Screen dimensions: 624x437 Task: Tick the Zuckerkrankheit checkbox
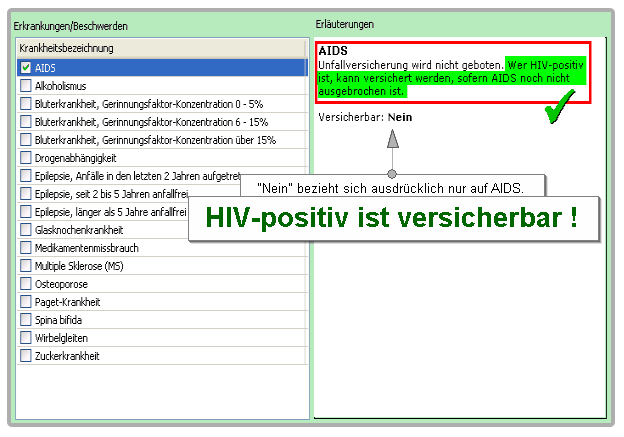pos(26,356)
